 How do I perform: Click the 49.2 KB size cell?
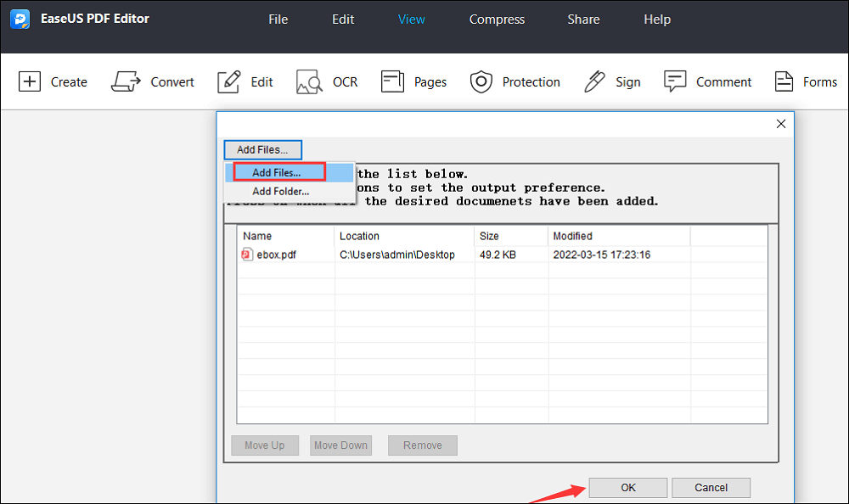498,255
